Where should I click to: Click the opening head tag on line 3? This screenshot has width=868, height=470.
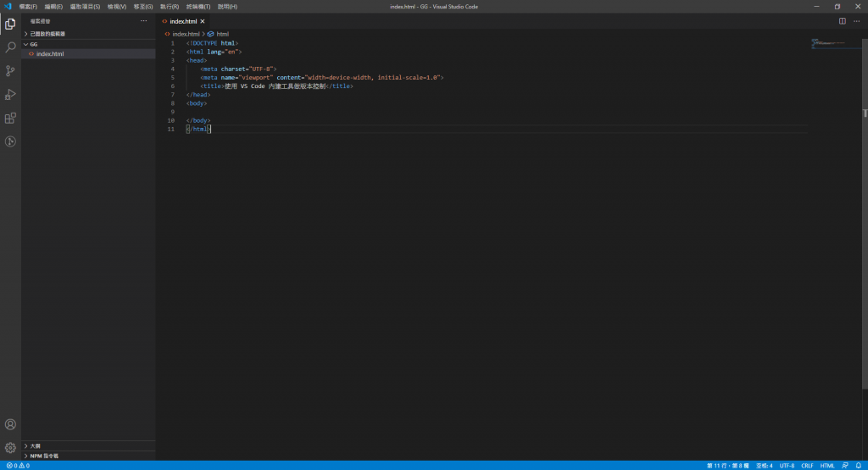[x=197, y=60]
